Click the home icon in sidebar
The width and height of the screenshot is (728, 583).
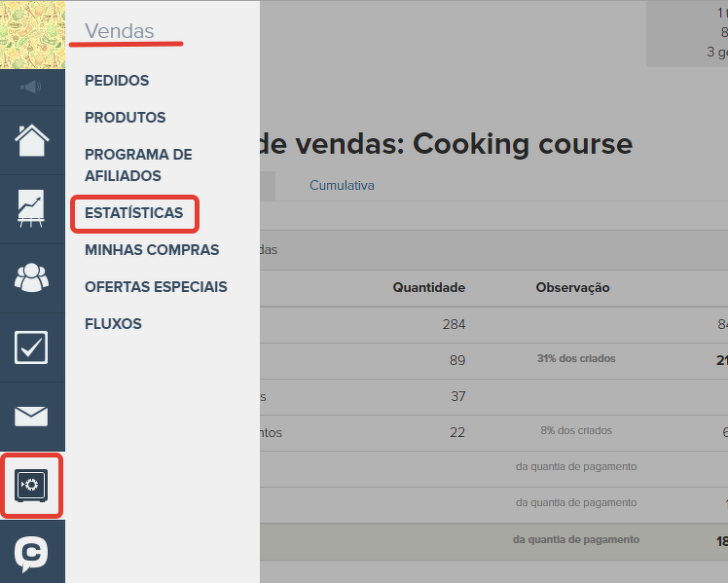point(32,140)
